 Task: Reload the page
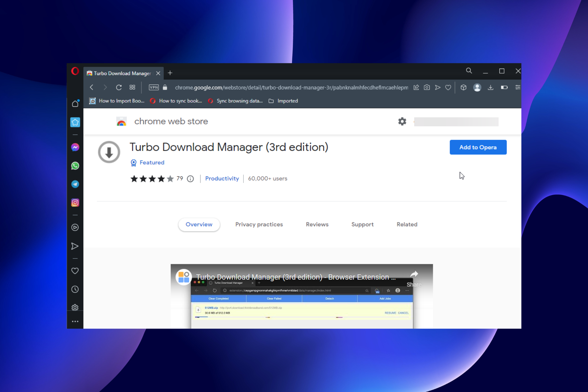pos(119,88)
